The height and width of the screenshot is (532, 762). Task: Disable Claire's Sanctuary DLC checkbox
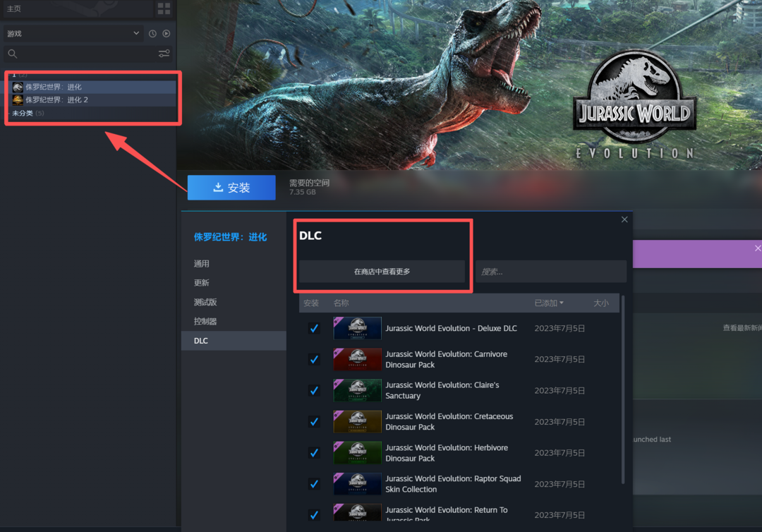pos(314,390)
